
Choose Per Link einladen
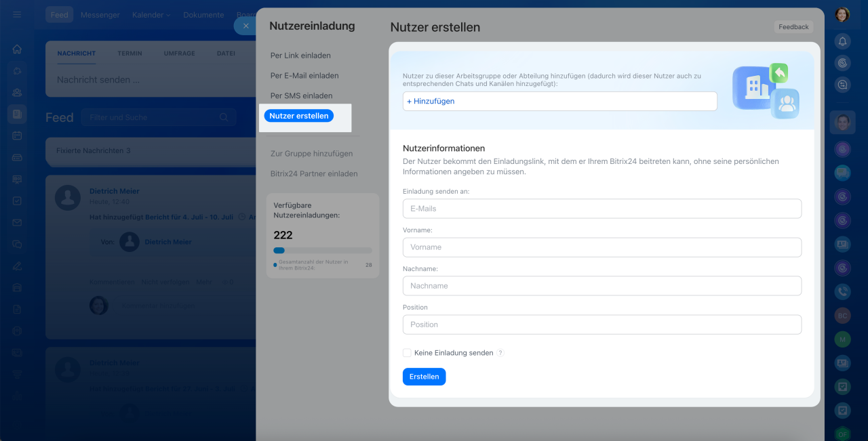pos(300,56)
